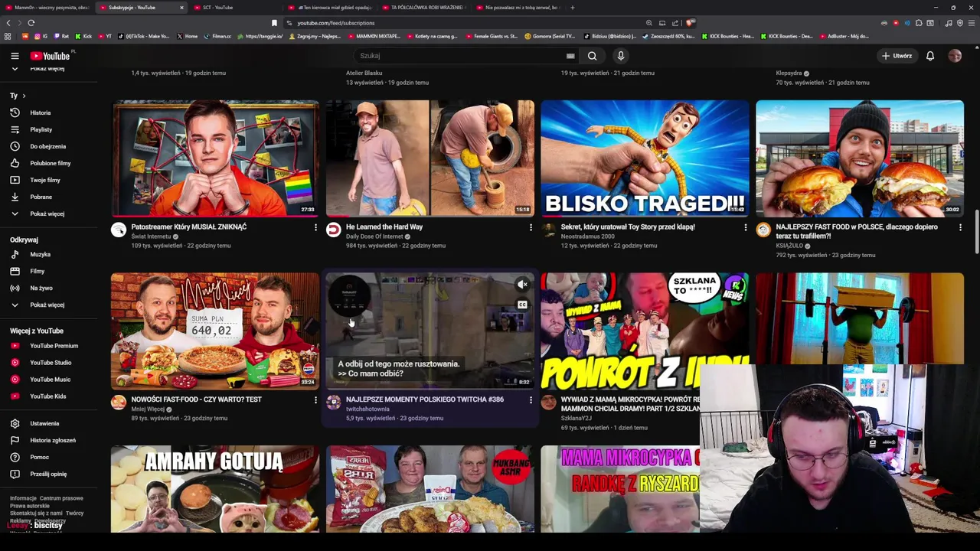Open Mniej Więcej channel name
The image size is (980, 551).
[x=148, y=409]
